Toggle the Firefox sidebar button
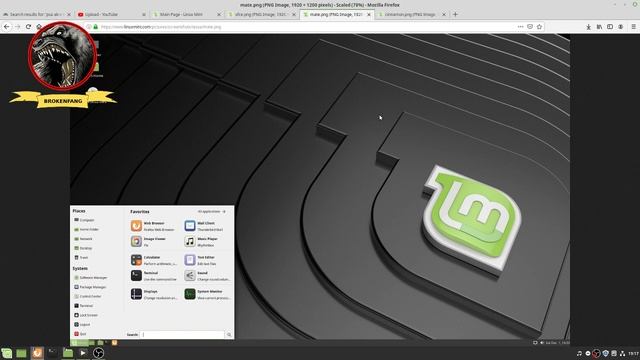 coord(610,27)
